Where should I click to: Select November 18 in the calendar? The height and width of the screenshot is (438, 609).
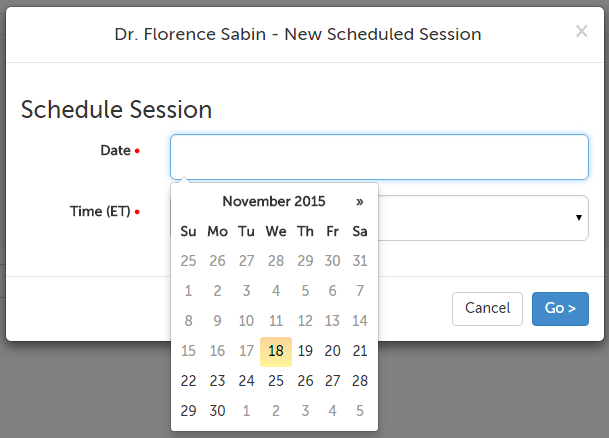tap(276, 351)
